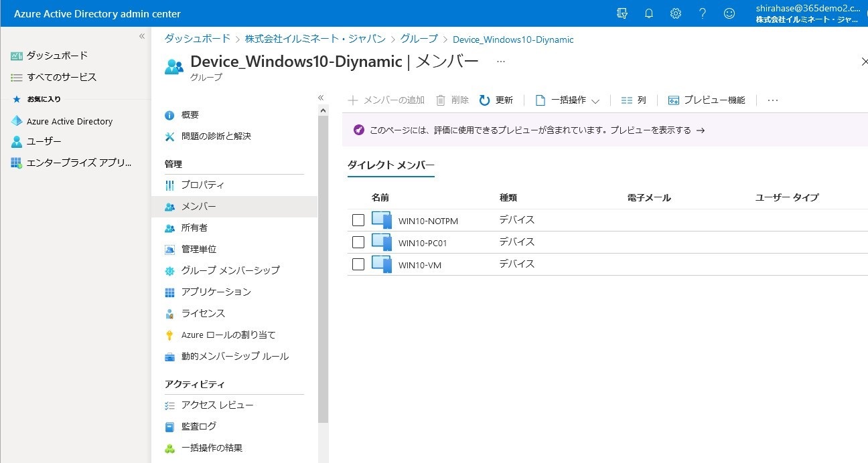868x463 pixels.
Task: Open the notifications bell
Action: point(649,13)
